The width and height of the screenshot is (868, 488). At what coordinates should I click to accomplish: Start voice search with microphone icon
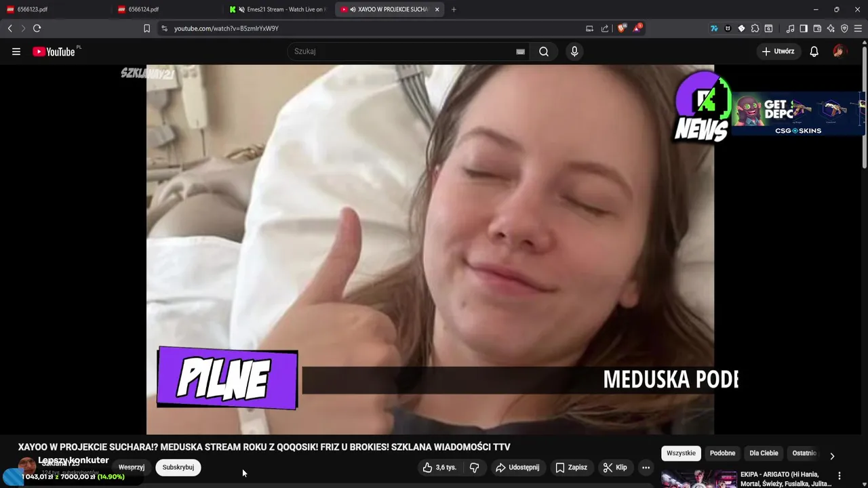[x=574, y=52]
